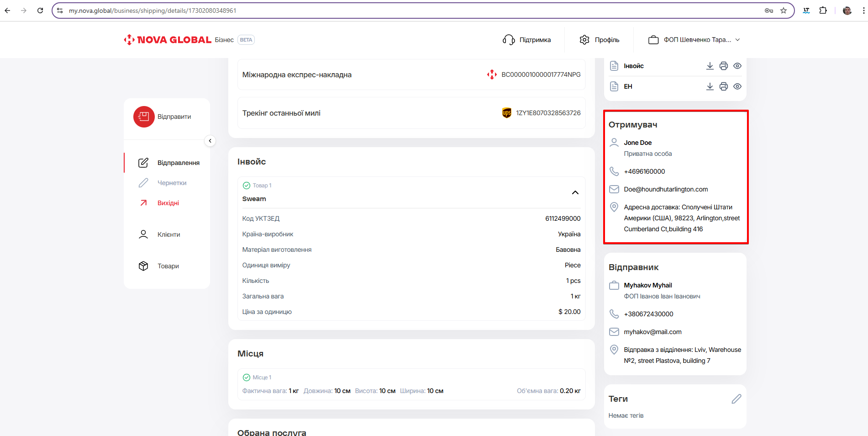Open the ФОП Шевченко account dropdown
Viewport: 868px width, 436px height.
tap(694, 40)
